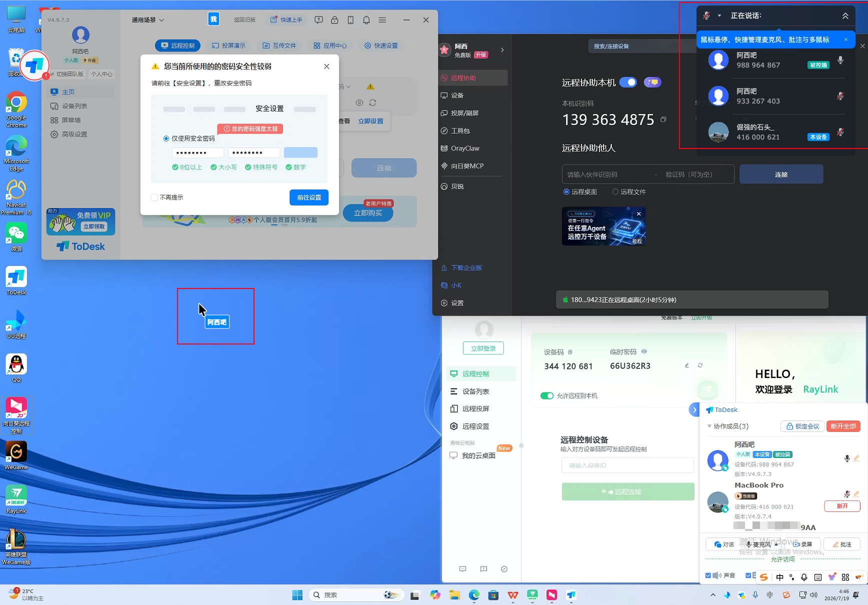Click 断开 button for MacBook Pro
This screenshot has width=868, height=605.
842,506
